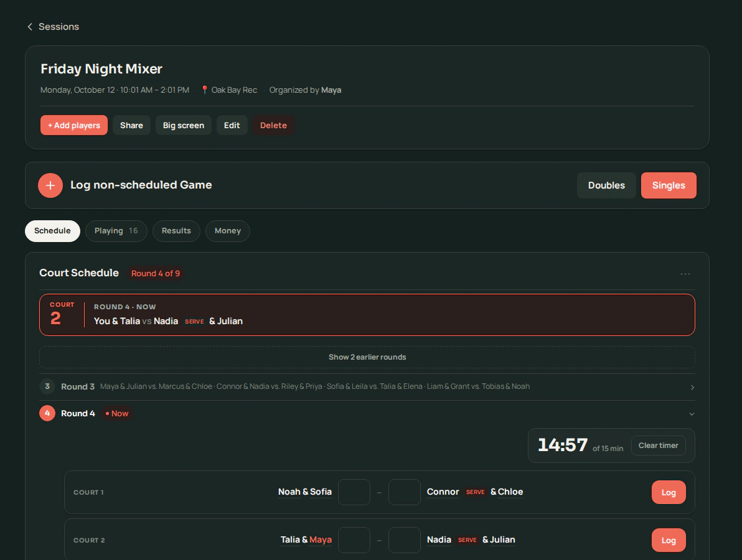Click Noah's name in Court 1
The width and height of the screenshot is (742, 560).
coord(289,492)
